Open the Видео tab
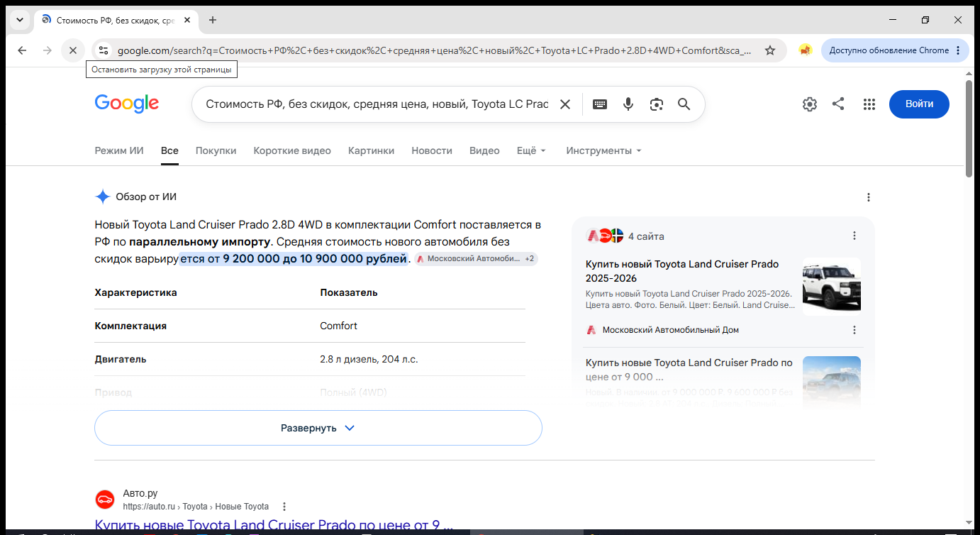 tap(484, 150)
